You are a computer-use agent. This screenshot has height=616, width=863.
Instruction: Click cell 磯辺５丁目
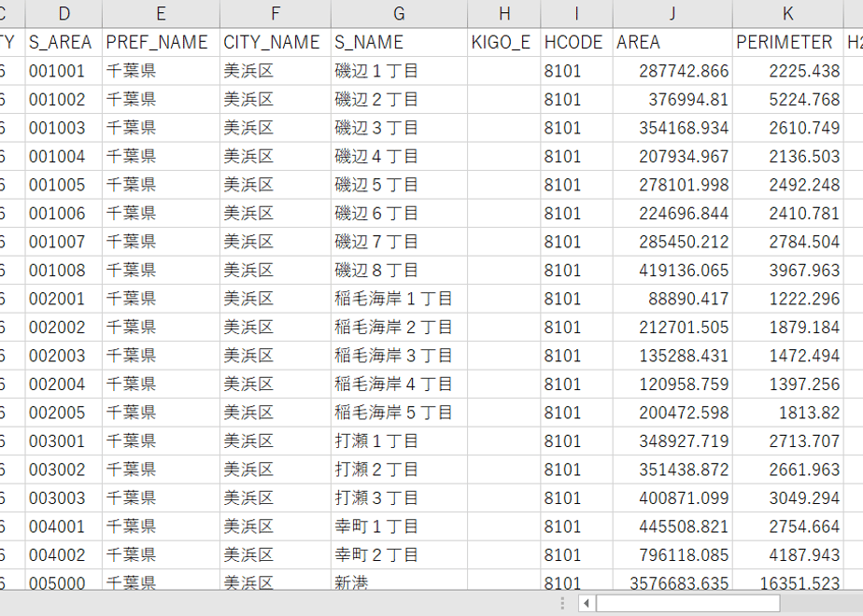[399, 185]
